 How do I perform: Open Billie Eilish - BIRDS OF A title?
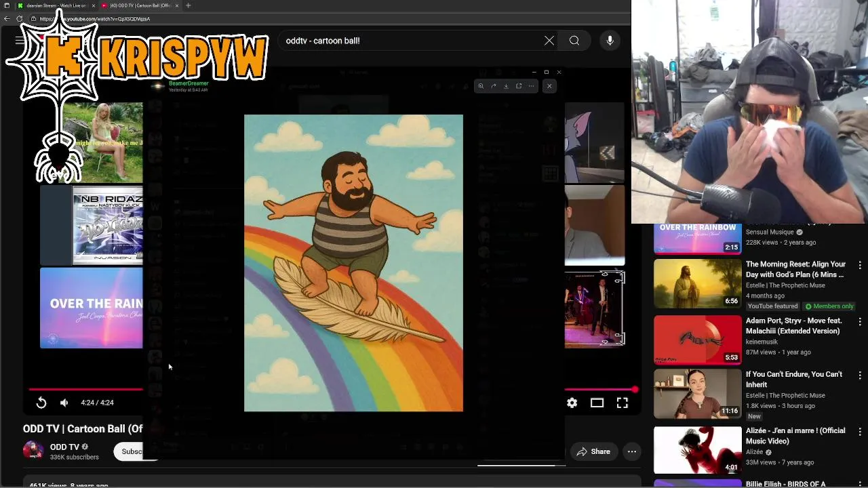click(x=785, y=484)
